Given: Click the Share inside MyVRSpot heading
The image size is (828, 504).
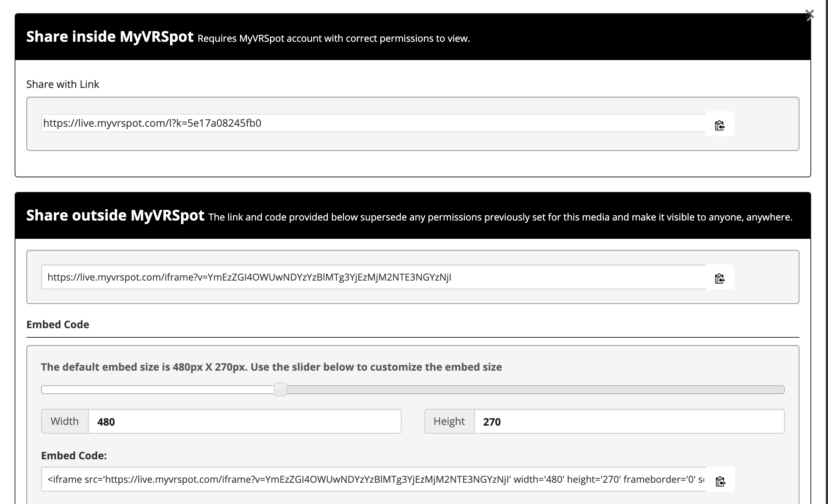Looking at the screenshot, I should [110, 37].
